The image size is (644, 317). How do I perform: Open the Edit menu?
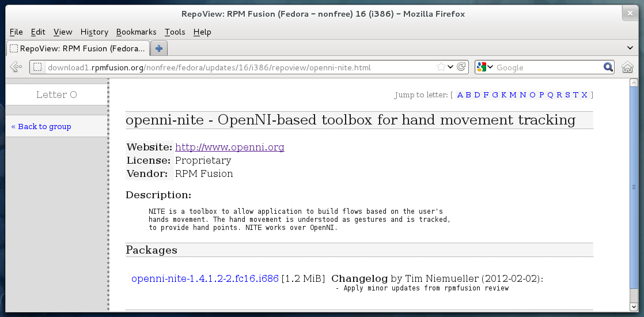(38, 32)
